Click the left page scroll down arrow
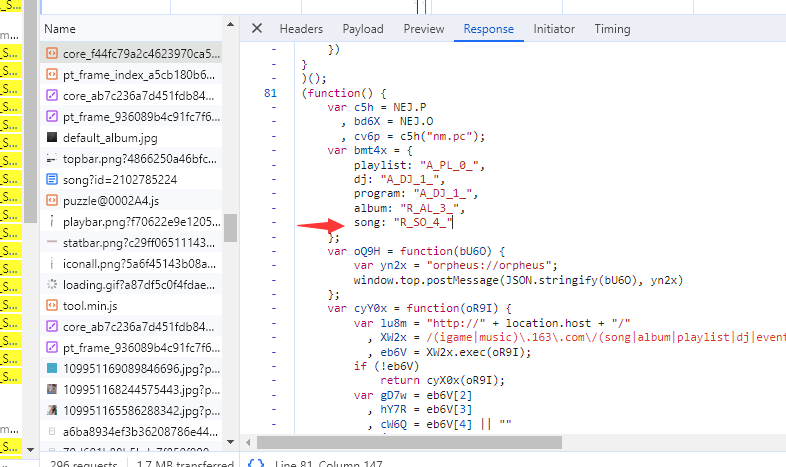 click(x=31, y=449)
